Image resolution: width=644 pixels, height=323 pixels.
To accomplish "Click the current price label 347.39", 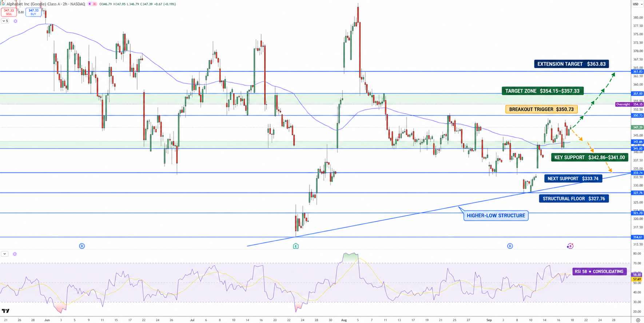I will click(x=637, y=128).
